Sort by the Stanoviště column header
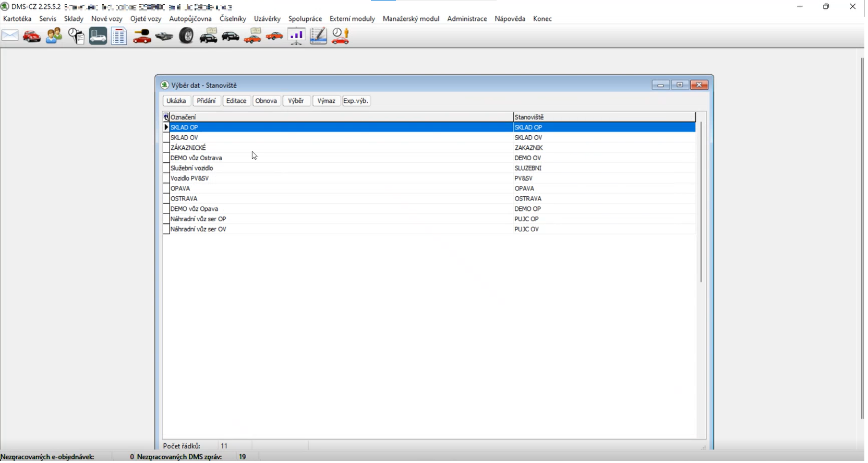This screenshot has width=868, height=463. [604, 117]
